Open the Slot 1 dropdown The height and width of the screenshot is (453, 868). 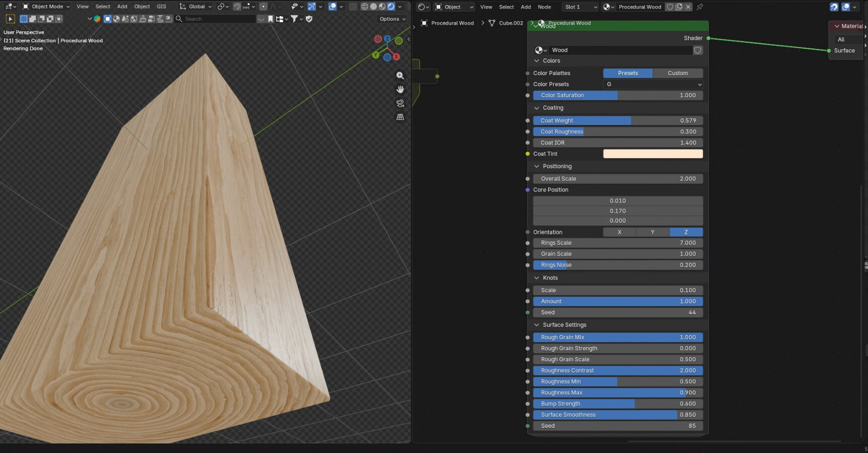[x=580, y=7]
